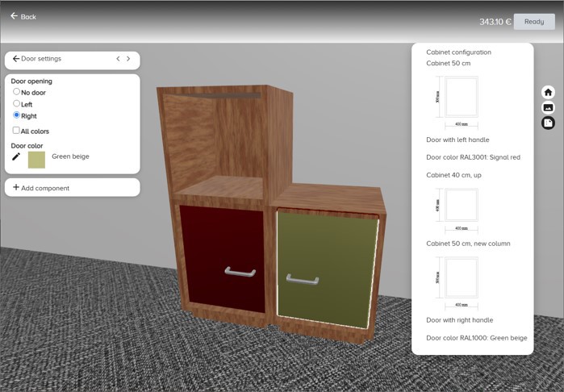Go to previous setting with left chevron
The height and width of the screenshot is (392, 564).
click(118, 59)
